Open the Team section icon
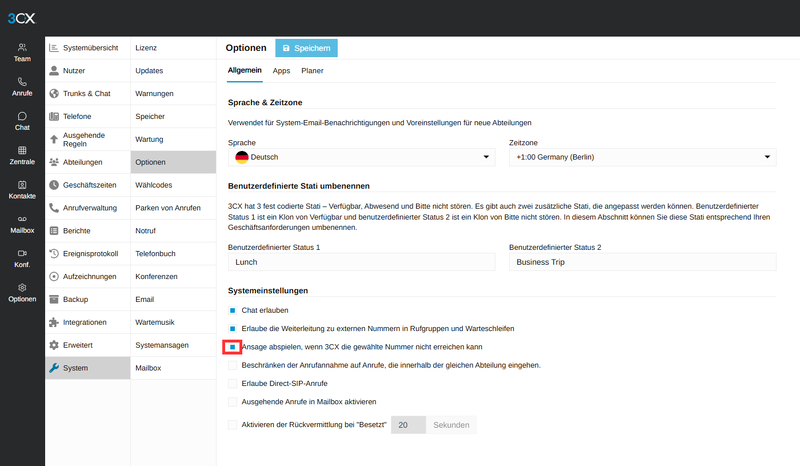Viewport: 800px width, 466px height. pyautogui.click(x=22, y=47)
